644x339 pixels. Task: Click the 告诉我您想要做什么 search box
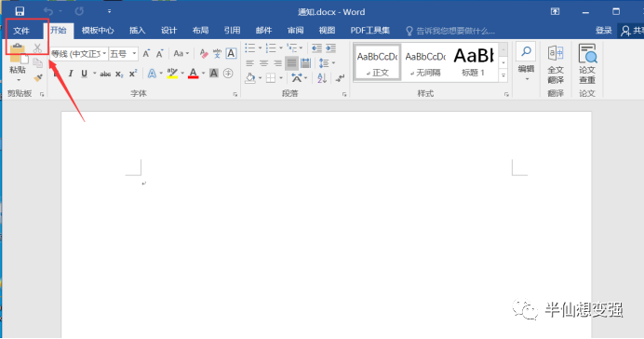(450, 31)
